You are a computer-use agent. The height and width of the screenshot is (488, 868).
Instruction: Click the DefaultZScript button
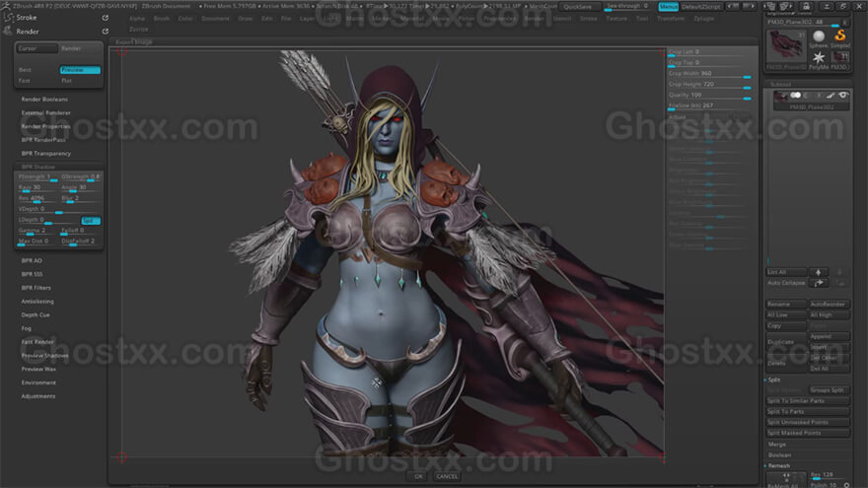[x=701, y=7]
